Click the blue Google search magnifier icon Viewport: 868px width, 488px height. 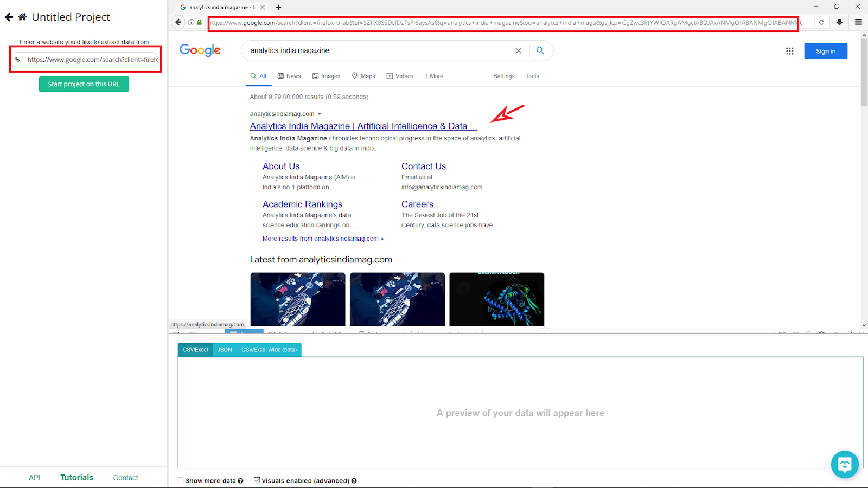(x=540, y=50)
